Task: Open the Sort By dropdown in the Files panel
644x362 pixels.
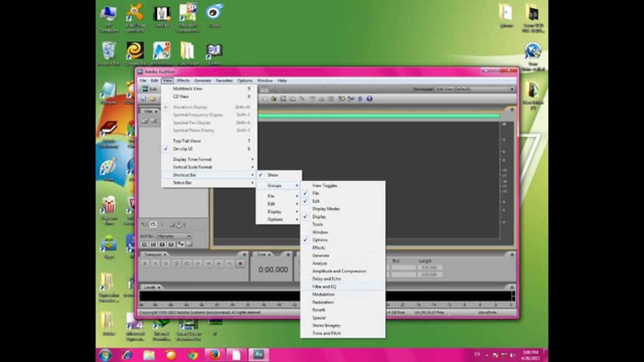Action: click(173, 236)
